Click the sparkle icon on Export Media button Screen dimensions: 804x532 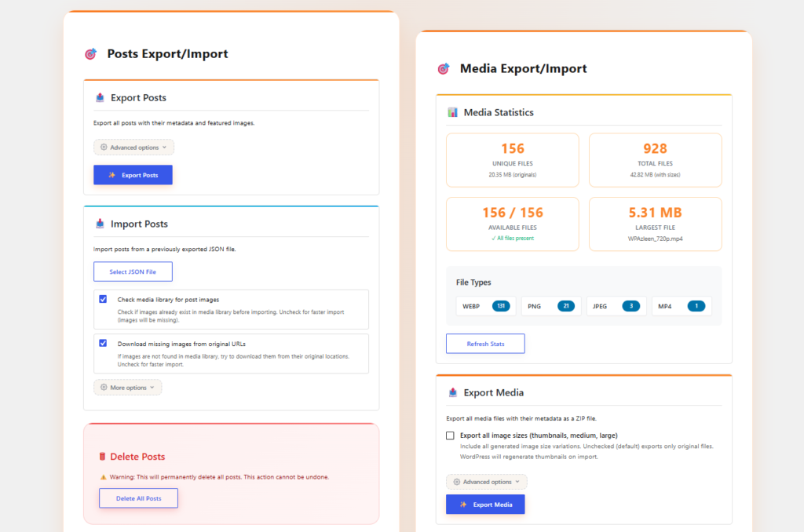(463, 505)
